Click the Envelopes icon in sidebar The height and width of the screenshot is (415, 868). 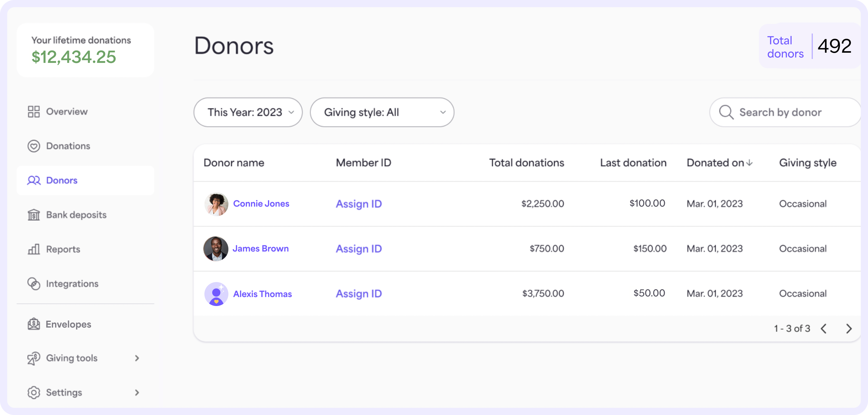point(34,323)
